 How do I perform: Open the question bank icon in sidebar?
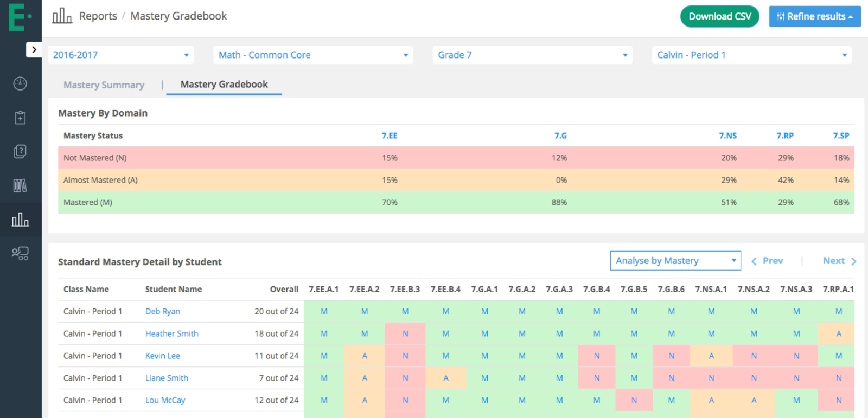[20, 151]
